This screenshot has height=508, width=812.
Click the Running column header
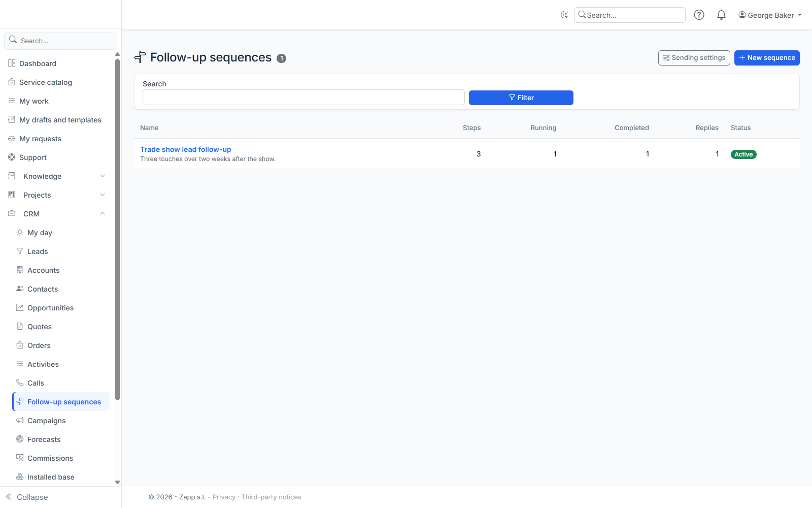[x=544, y=128]
